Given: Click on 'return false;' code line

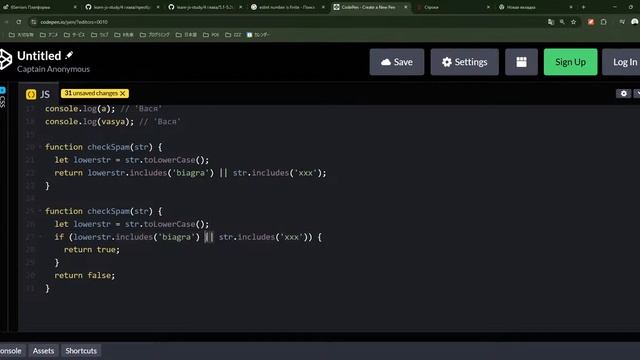Looking at the screenshot, I should tap(85, 276).
